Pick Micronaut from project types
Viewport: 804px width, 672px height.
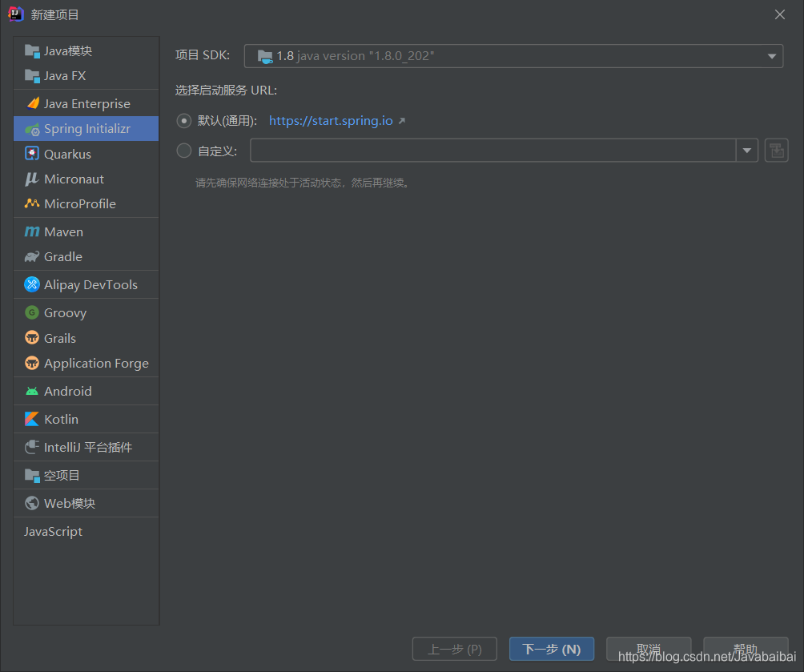86,179
